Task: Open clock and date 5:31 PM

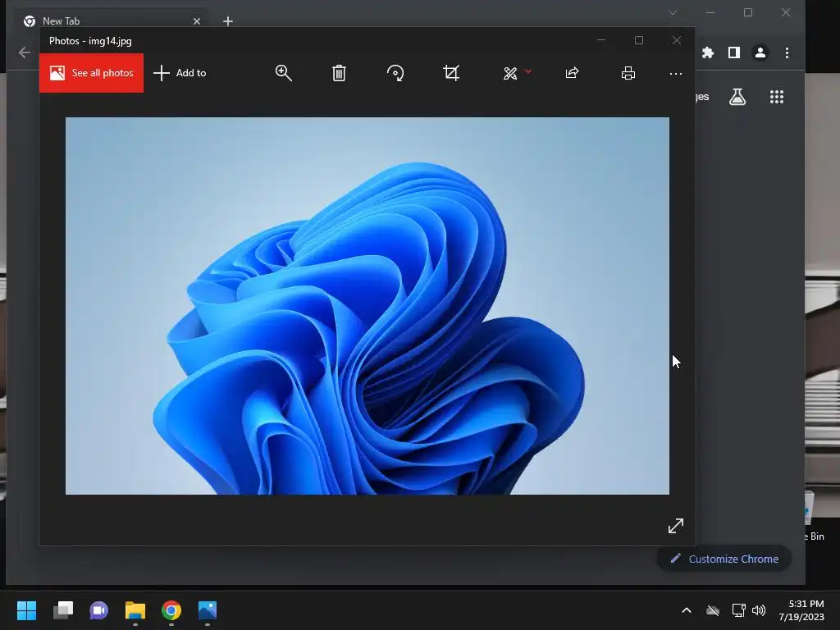Action: [801, 610]
